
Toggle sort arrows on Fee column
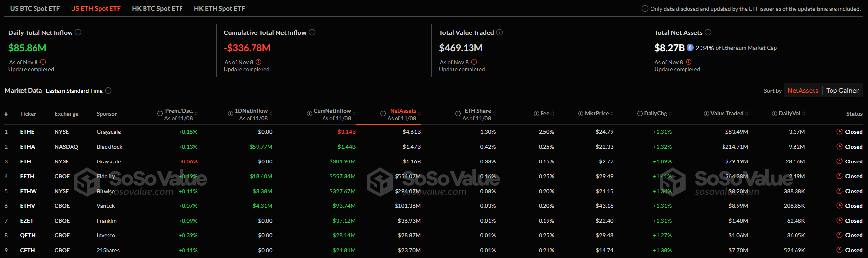[x=553, y=114]
